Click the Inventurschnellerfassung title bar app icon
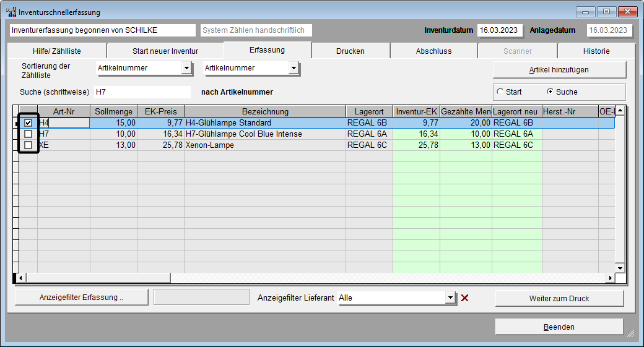Viewport: 644px width, 347px height. (11, 12)
